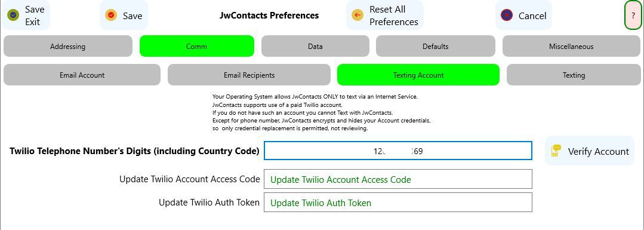The width and height of the screenshot is (644, 230).
Task: Click the Verify Account button label
Action: pos(598,151)
